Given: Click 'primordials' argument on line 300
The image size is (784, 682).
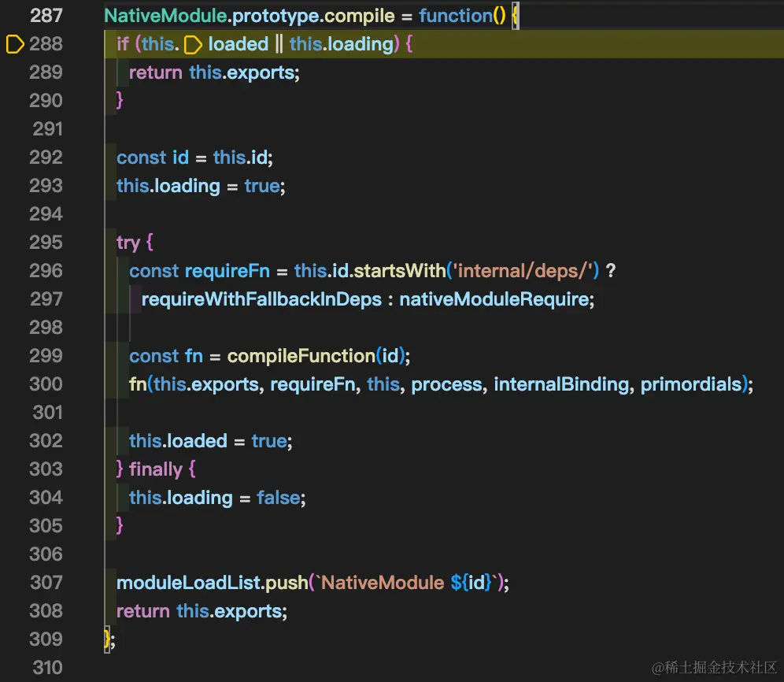Looking at the screenshot, I should pos(691,385).
